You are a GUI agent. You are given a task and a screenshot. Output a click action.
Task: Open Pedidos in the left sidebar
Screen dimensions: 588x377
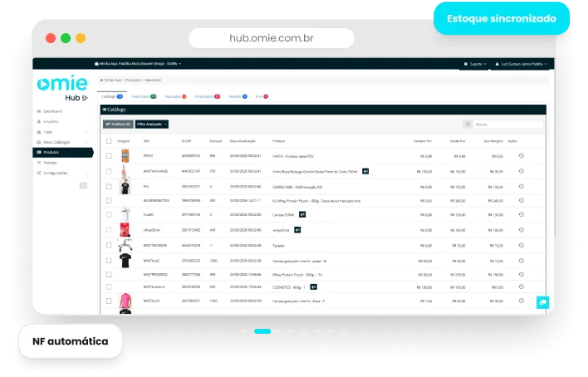click(x=50, y=163)
